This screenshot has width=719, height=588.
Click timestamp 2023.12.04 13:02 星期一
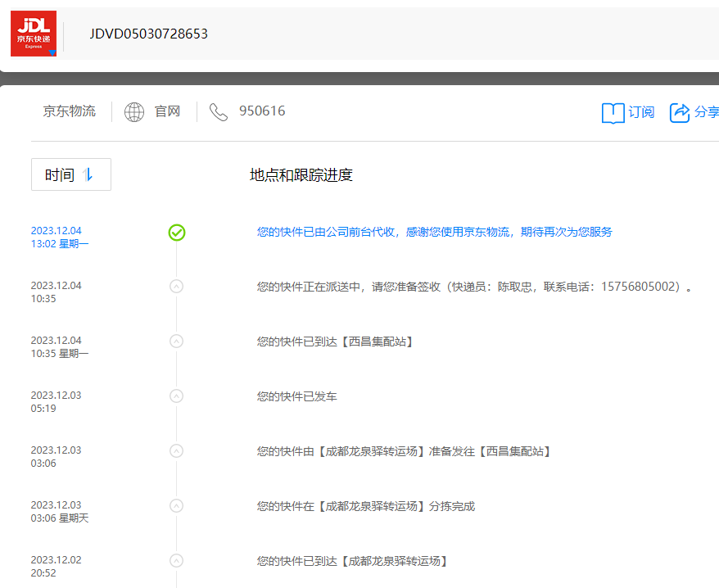(60, 237)
